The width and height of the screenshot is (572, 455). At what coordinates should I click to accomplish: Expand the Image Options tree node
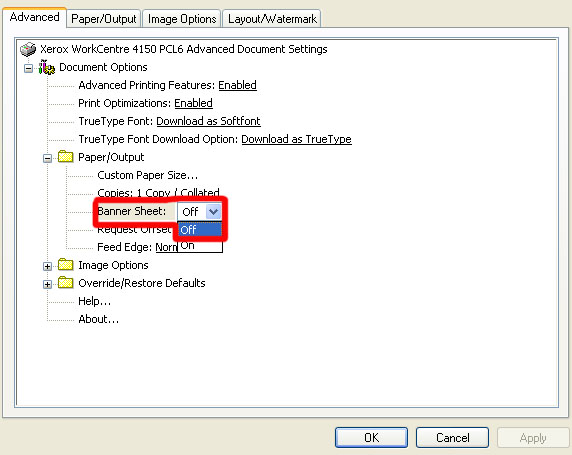pos(47,266)
